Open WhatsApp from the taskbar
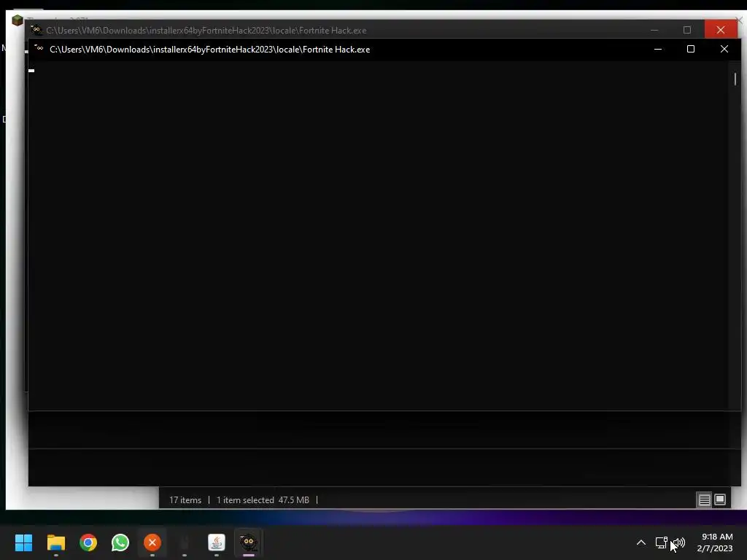Viewport: 747px width, 560px height. (120, 542)
